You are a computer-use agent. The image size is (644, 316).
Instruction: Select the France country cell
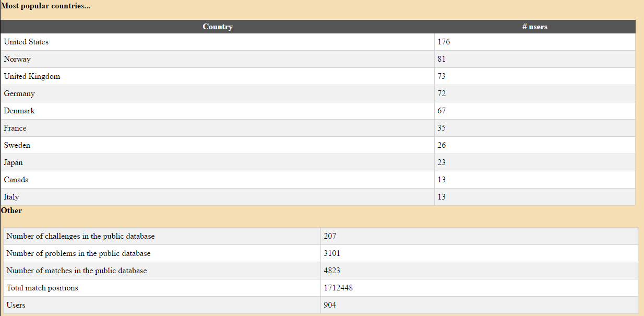[218, 128]
